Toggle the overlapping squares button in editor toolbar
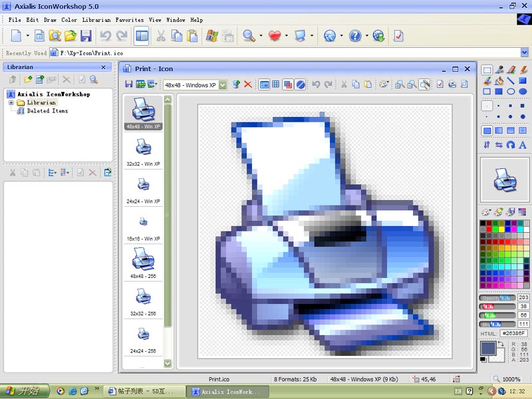The height and width of the screenshot is (399, 532). point(288,84)
